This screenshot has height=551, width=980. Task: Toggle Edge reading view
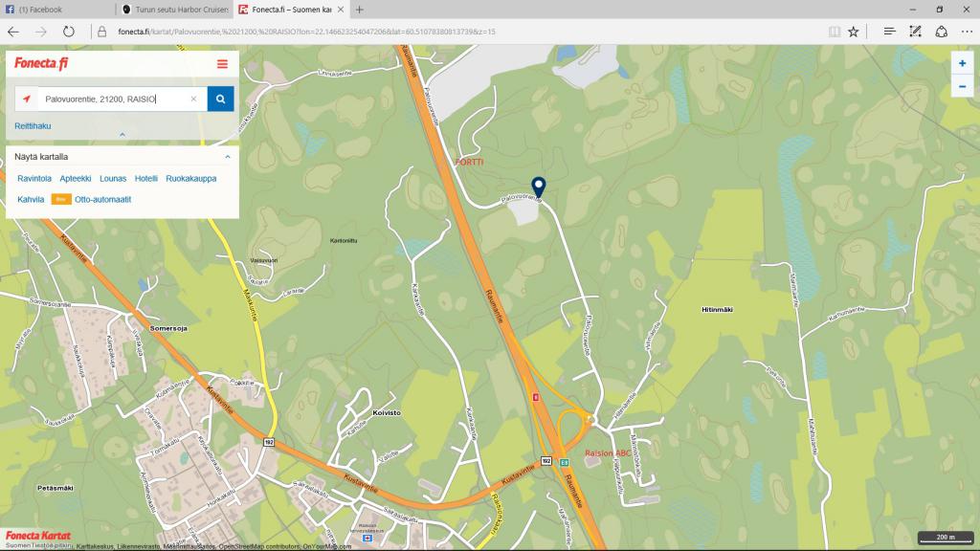(x=835, y=31)
